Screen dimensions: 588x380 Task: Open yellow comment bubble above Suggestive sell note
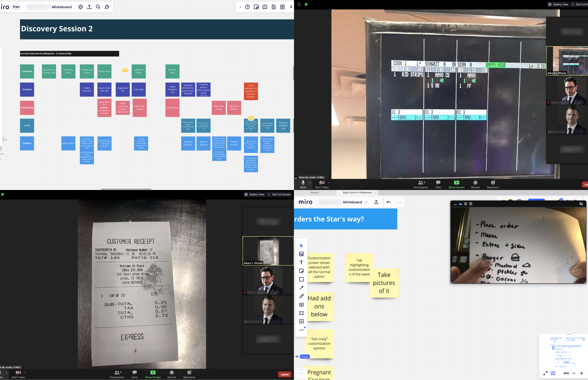[125, 71]
